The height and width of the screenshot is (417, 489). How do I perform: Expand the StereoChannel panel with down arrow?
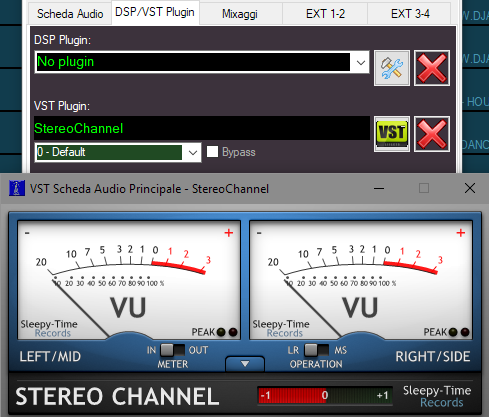245,364
